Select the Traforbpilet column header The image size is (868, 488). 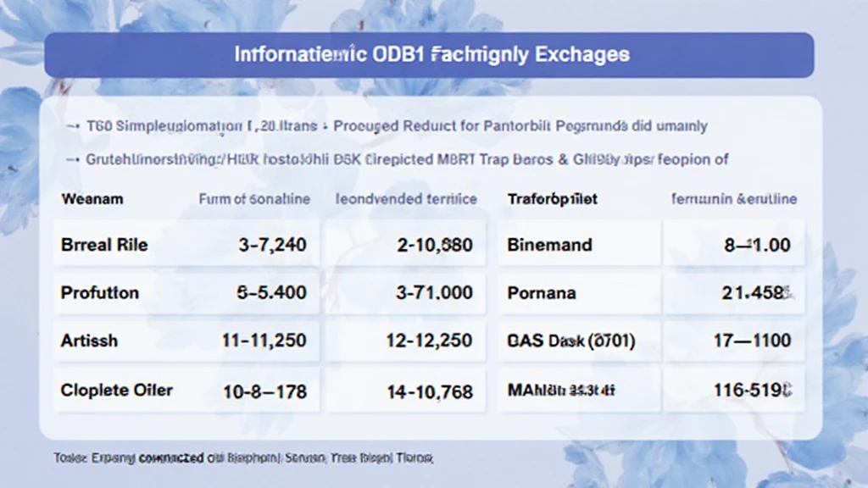553,199
